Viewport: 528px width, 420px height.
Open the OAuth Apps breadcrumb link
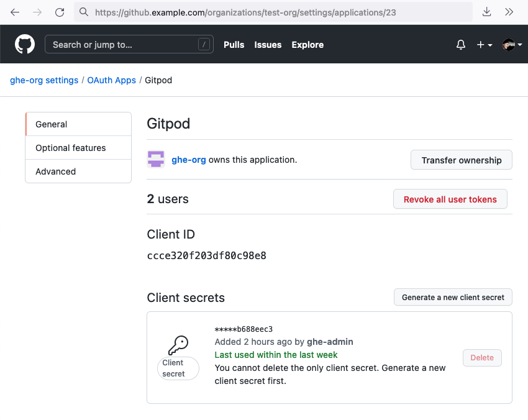[x=111, y=80]
